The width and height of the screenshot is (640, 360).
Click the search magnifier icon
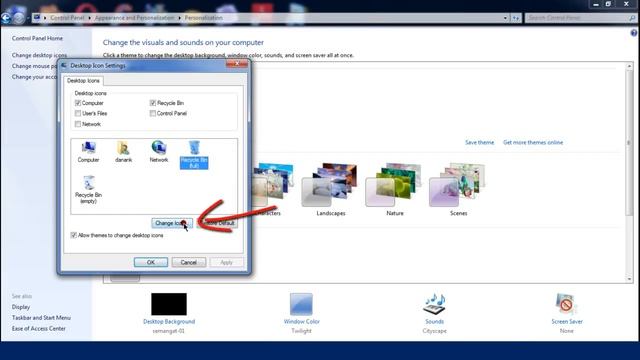632,18
